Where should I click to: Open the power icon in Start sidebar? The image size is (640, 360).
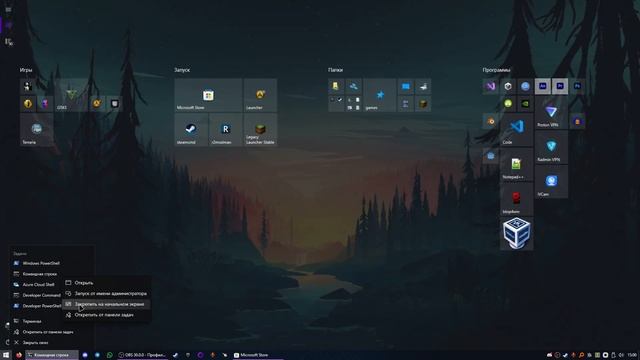8,342
